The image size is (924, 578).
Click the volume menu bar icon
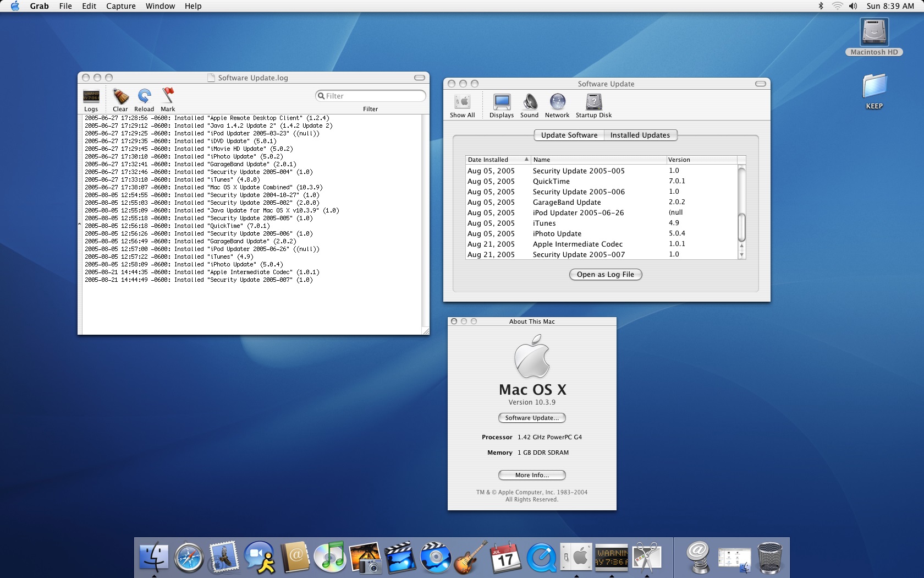pyautogui.click(x=853, y=6)
